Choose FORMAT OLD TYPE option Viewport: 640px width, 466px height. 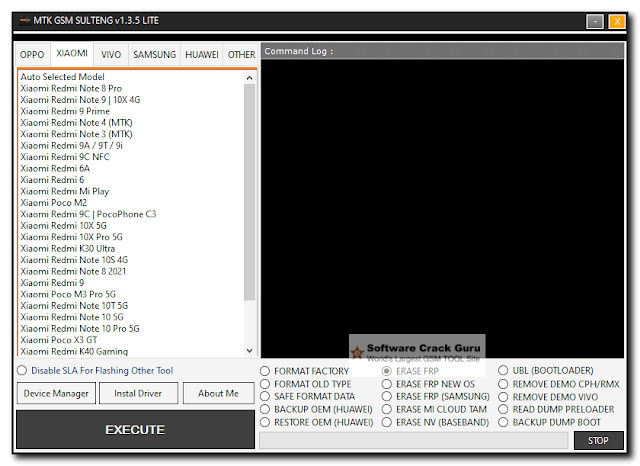point(306,384)
